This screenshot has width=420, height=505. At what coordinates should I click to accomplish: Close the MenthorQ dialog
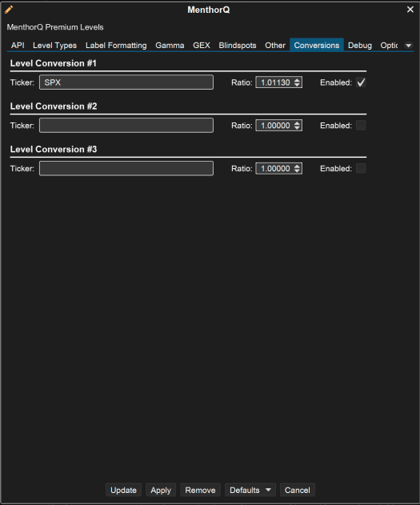click(x=410, y=10)
